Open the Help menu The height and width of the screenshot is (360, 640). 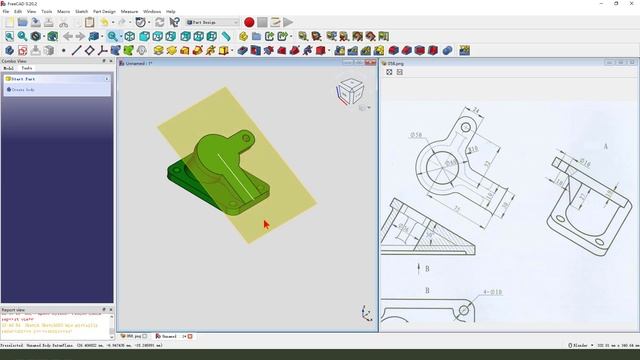tap(171, 11)
